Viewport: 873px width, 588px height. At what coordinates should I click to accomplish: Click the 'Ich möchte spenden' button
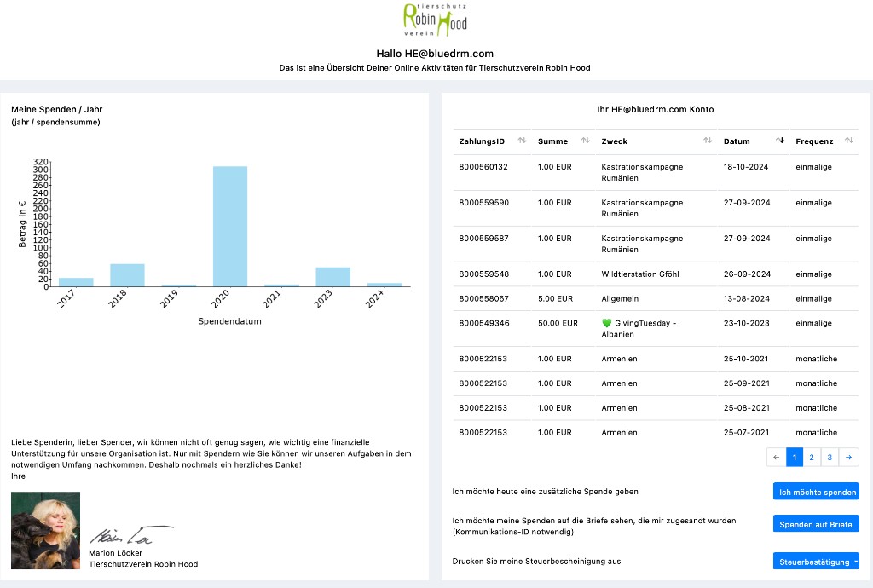[816, 492]
